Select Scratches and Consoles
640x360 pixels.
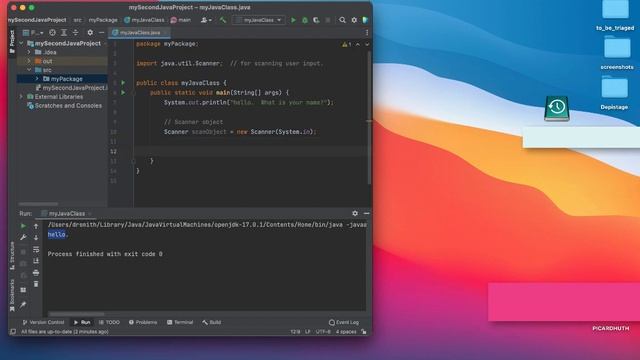point(64,106)
